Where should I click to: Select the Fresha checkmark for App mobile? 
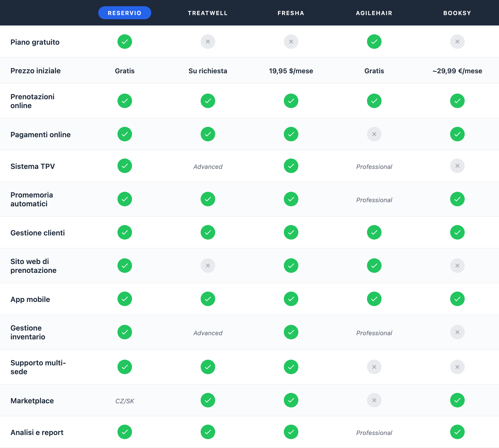[x=291, y=299]
